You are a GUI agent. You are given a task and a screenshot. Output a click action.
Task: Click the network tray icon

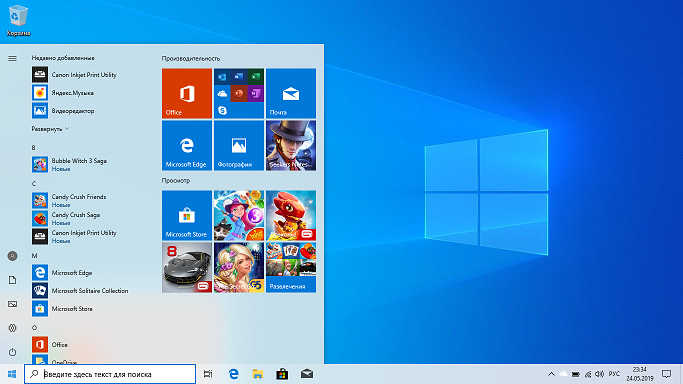[588, 374]
